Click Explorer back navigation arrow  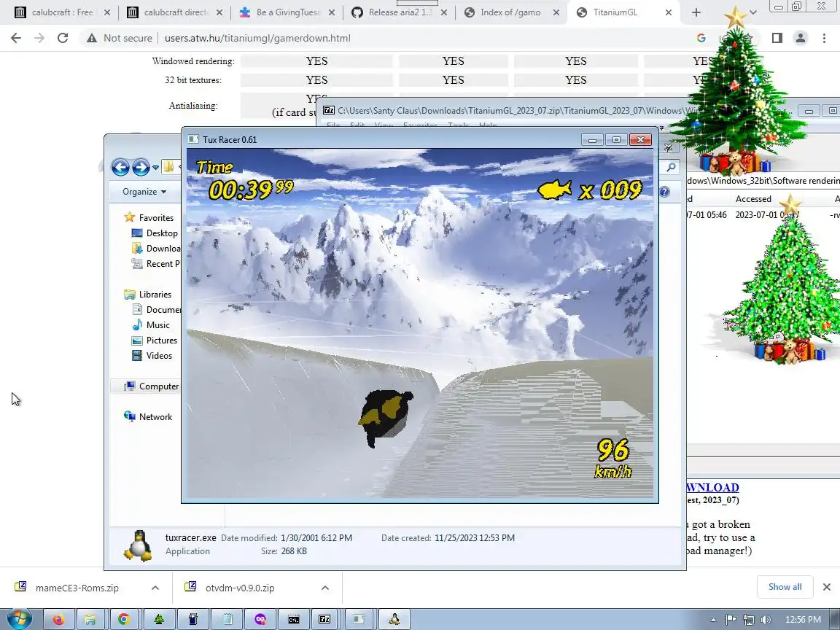(x=120, y=167)
